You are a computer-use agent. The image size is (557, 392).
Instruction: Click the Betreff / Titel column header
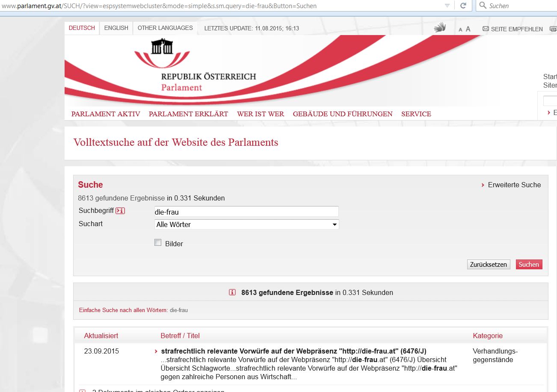pyautogui.click(x=180, y=336)
